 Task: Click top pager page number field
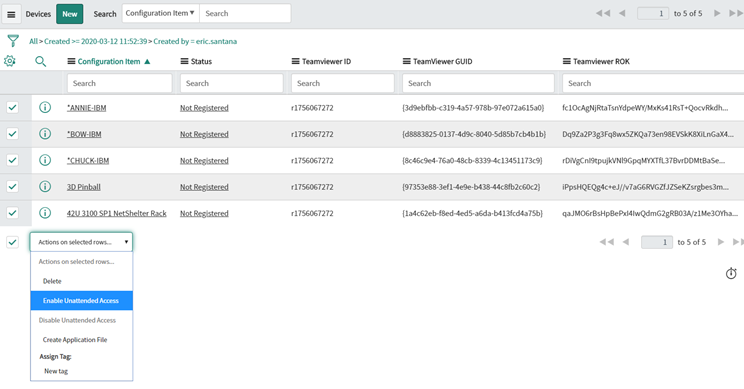(x=653, y=13)
